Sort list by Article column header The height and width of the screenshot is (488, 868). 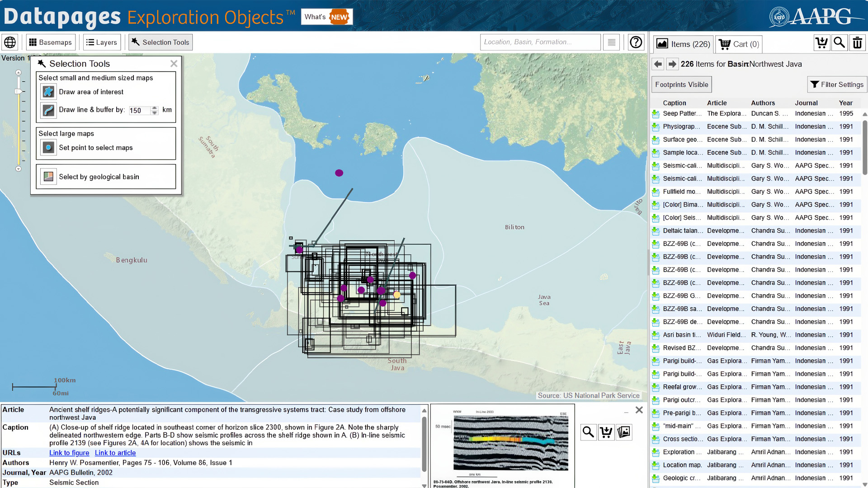pyautogui.click(x=717, y=103)
